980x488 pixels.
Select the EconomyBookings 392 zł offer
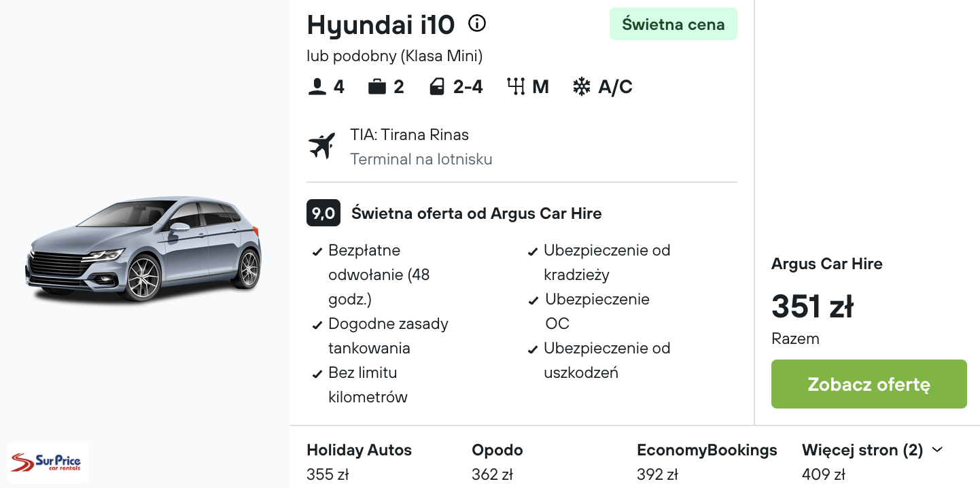click(707, 462)
